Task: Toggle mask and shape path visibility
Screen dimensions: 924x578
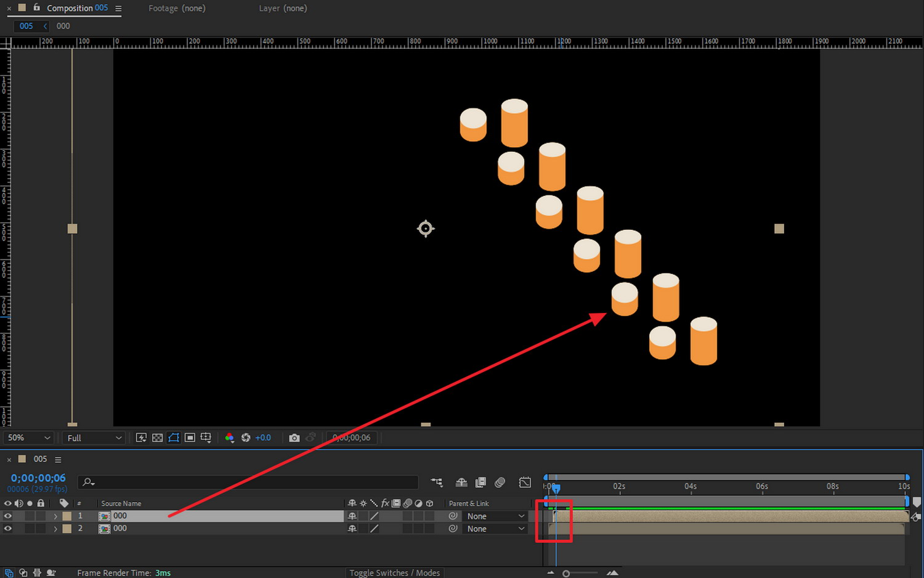Action: coord(174,438)
